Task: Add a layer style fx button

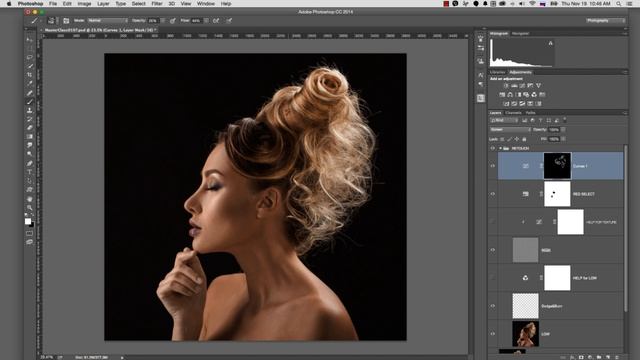Action: [572, 357]
